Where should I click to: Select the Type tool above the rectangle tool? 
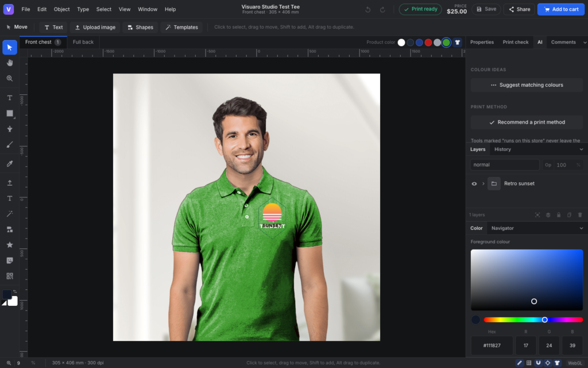pyautogui.click(x=10, y=98)
